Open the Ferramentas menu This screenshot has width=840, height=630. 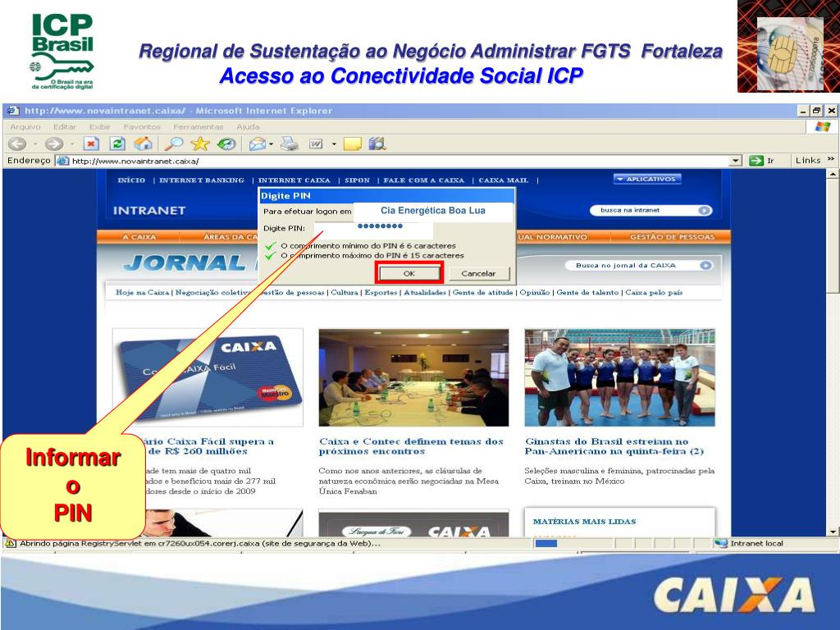coord(199,127)
